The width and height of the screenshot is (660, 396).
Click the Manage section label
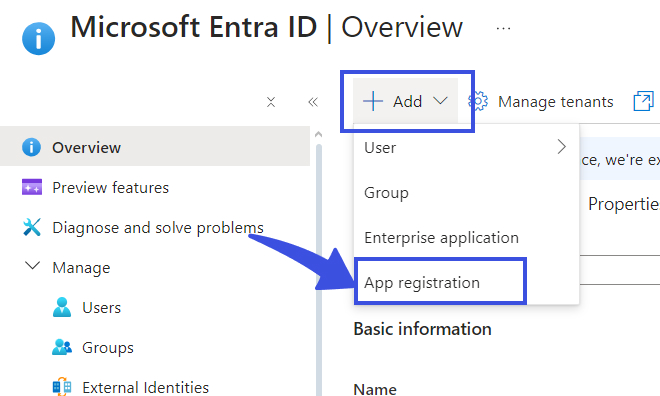81,268
